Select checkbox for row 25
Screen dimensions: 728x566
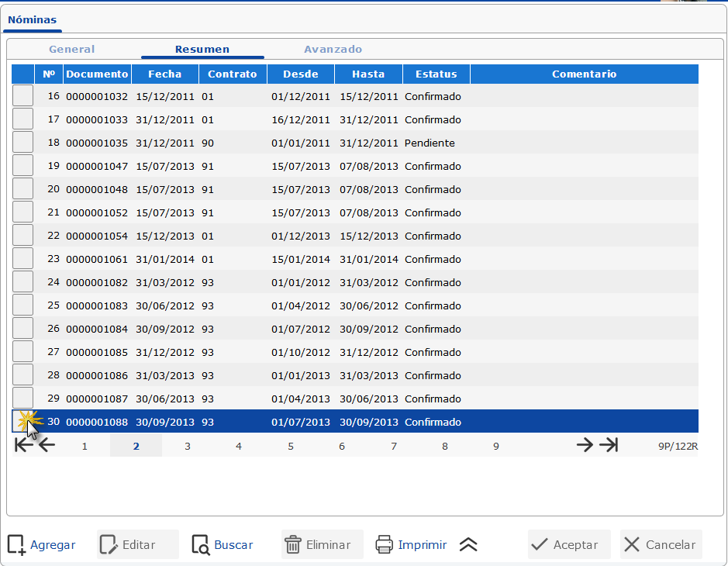point(23,305)
